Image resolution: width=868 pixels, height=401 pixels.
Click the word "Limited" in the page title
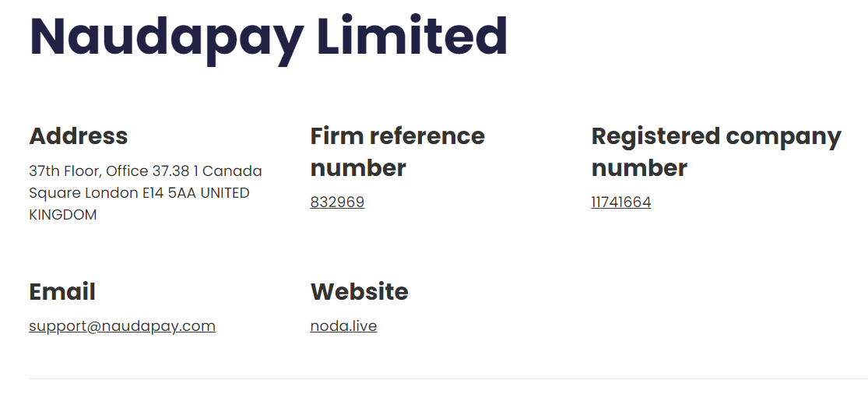(x=412, y=37)
